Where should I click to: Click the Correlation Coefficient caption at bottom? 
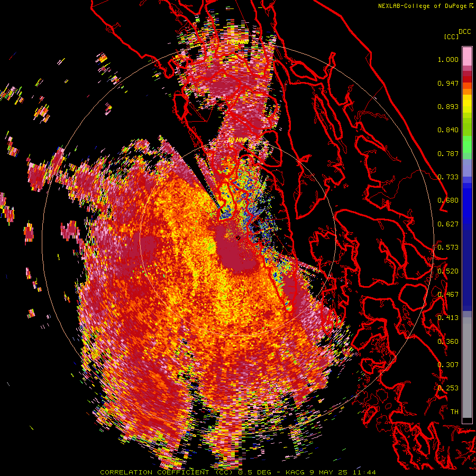tap(237, 472)
